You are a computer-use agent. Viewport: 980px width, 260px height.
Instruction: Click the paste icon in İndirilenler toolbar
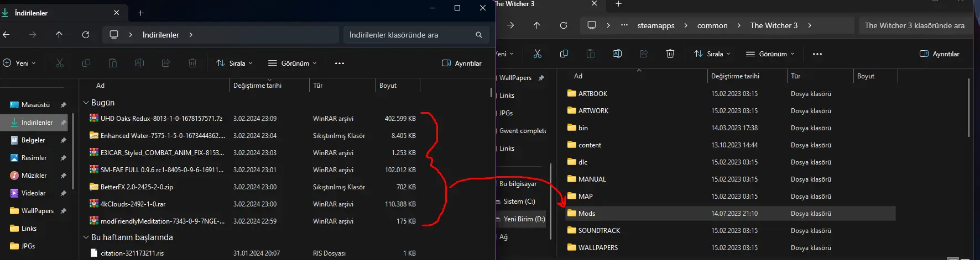(113, 63)
